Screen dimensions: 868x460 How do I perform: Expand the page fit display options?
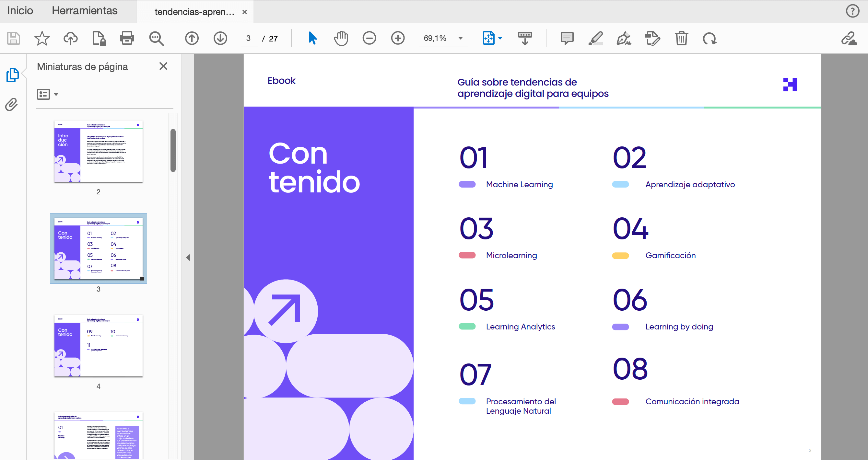(500, 38)
